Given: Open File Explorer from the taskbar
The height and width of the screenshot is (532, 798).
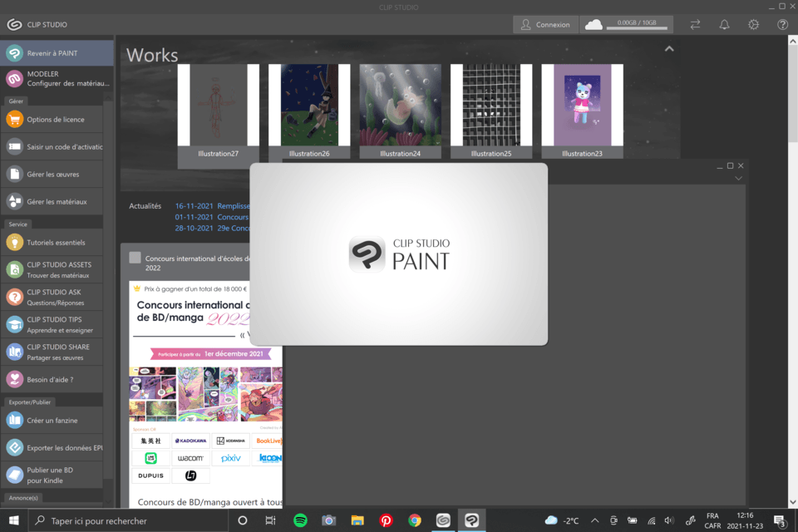Looking at the screenshot, I should (357, 520).
